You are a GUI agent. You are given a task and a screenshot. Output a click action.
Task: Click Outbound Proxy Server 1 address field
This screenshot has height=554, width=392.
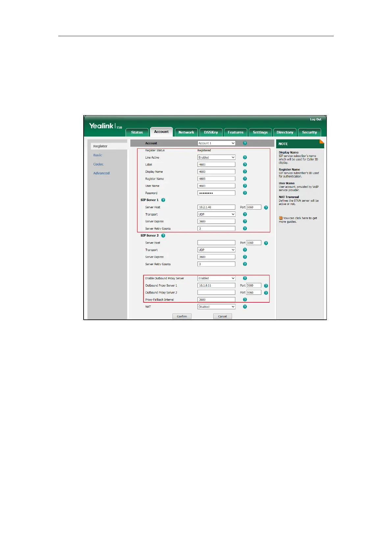[x=217, y=286]
